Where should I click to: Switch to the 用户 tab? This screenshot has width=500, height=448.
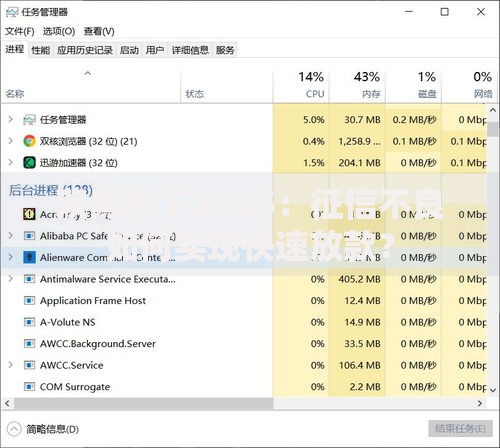click(x=155, y=50)
